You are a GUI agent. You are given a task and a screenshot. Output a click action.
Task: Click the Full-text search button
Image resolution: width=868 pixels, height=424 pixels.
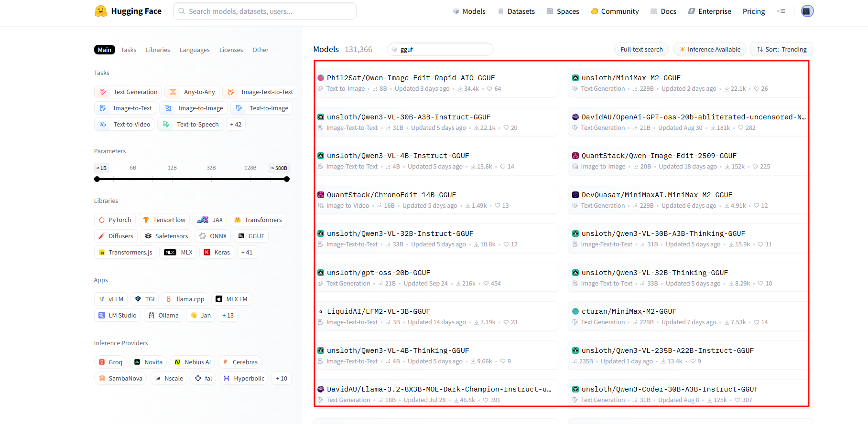click(641, 50)
